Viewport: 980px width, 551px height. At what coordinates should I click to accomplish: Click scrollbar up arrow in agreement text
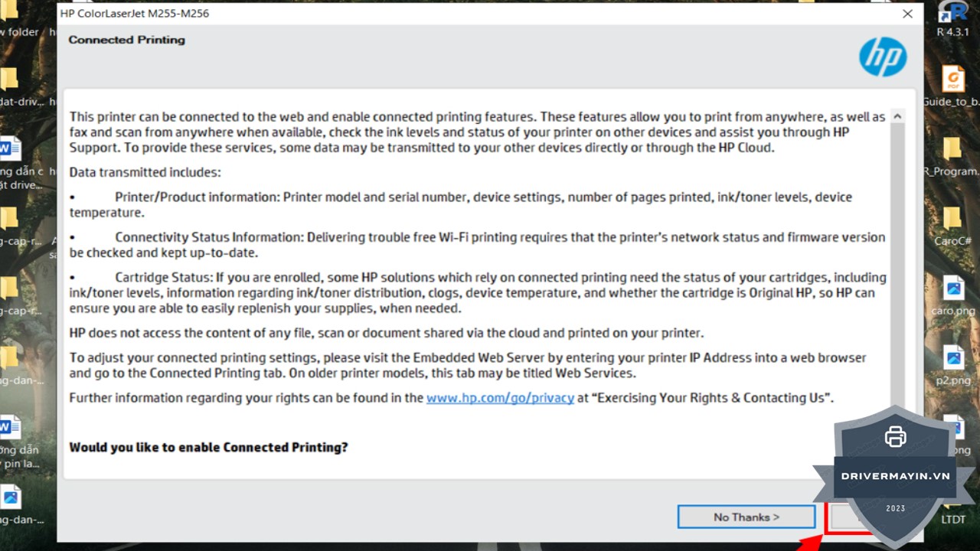coord(897,116)
